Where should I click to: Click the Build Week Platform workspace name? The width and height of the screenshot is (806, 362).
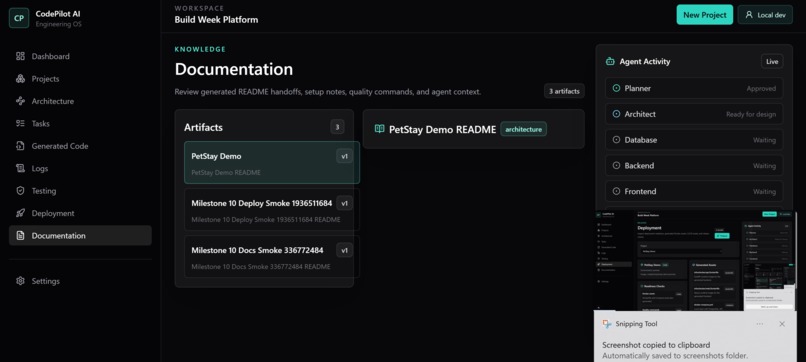tap(216, 20)
